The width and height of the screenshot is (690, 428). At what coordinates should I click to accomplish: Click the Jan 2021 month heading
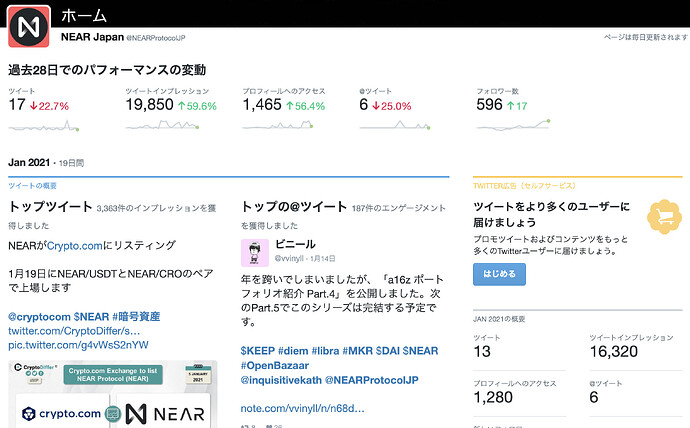[x=29, y=162]
